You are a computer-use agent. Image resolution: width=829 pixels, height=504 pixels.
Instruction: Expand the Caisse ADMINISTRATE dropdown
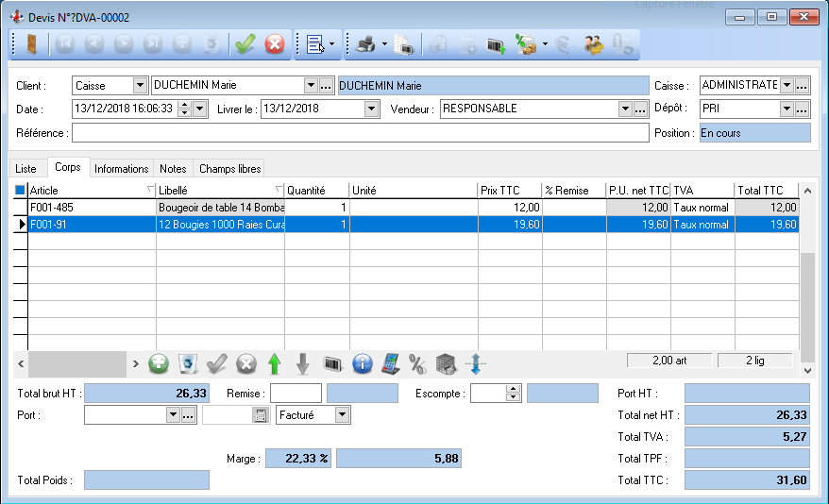[787, 85]
